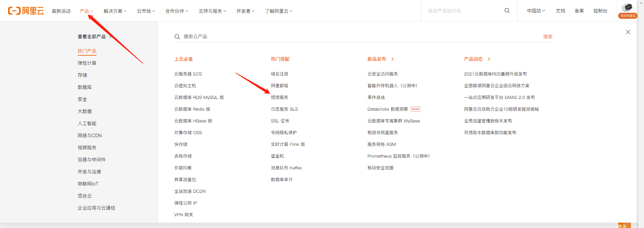
Task: Collapse the 产品 menu in navigation bar
Action: tap(86, 11)
